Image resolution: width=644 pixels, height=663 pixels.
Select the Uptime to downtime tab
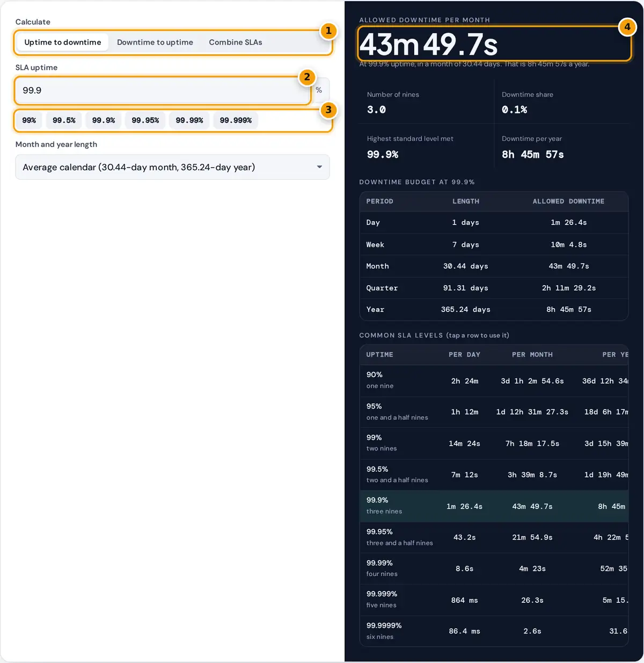pos(63,42)
